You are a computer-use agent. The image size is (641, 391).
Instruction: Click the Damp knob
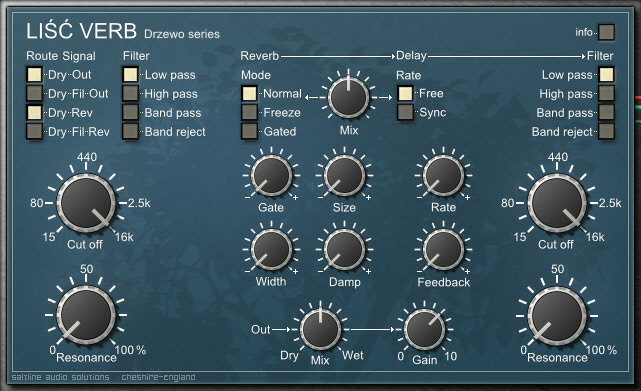point(344,249)
